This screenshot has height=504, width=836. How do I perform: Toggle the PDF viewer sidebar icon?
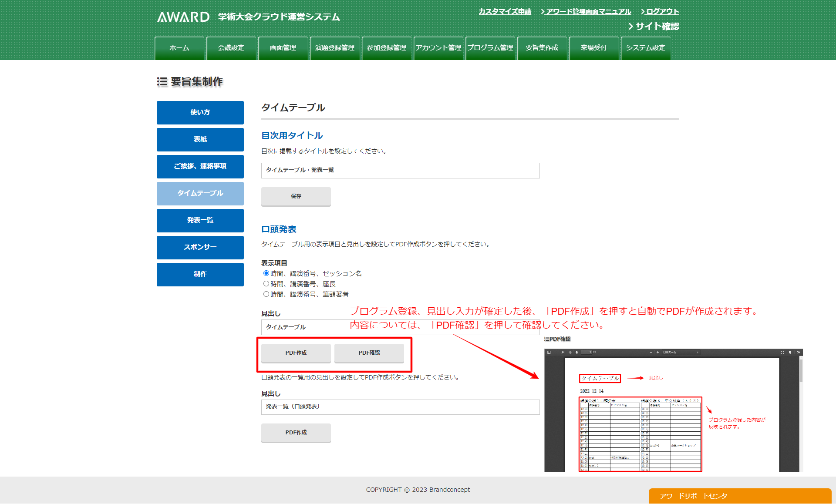pyautogui.click(x=549, y=352)
